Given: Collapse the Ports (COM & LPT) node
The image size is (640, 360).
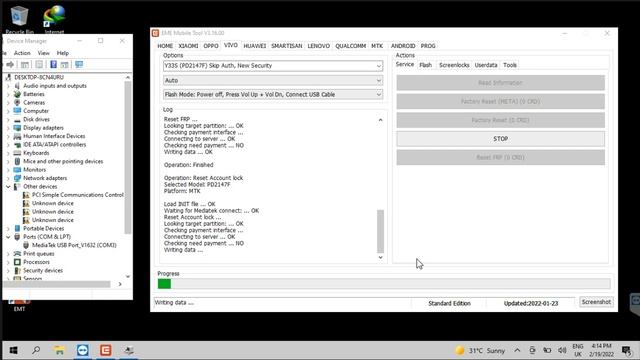Looking at the screenshot, I should pyautogui.click(x=8, y=237).
